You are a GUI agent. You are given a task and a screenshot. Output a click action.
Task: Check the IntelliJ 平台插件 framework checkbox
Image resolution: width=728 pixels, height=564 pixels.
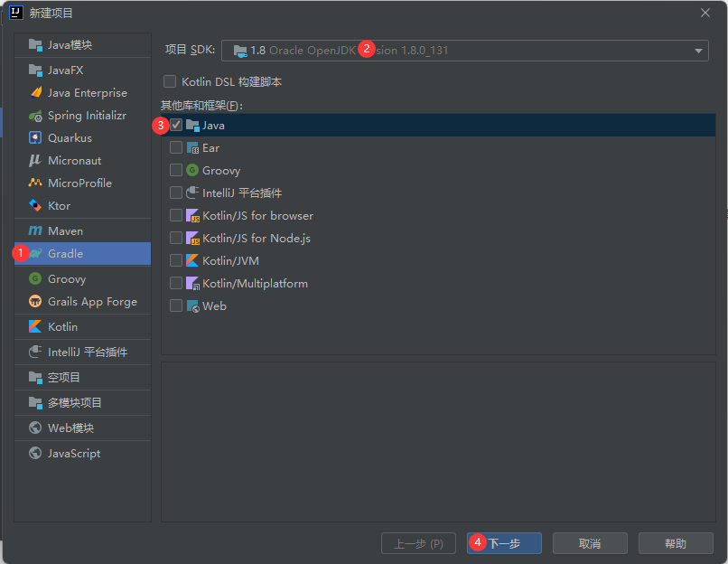[176, 193]
